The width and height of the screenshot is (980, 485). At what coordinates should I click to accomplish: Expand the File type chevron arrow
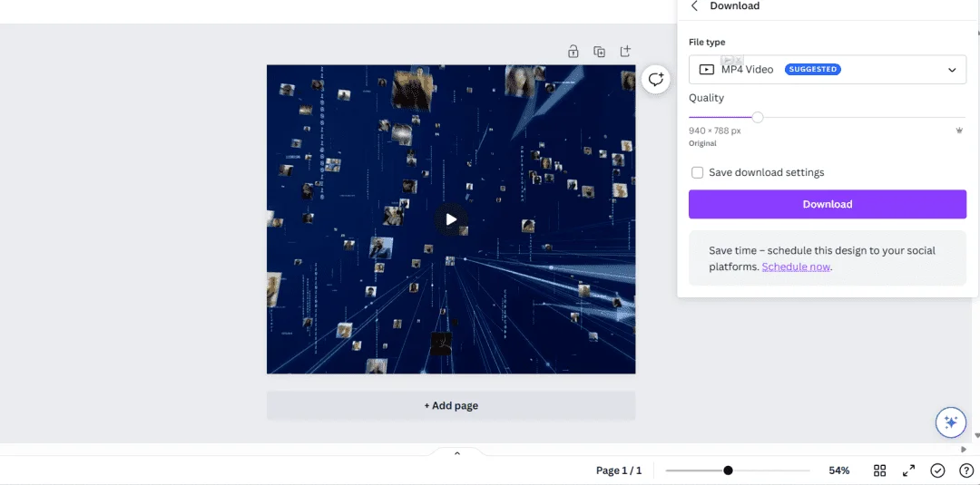(x=952, y=70)
